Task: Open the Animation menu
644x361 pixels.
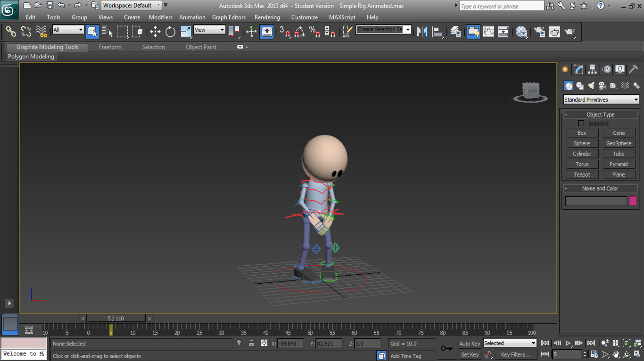Action: [x=192, y=17]
